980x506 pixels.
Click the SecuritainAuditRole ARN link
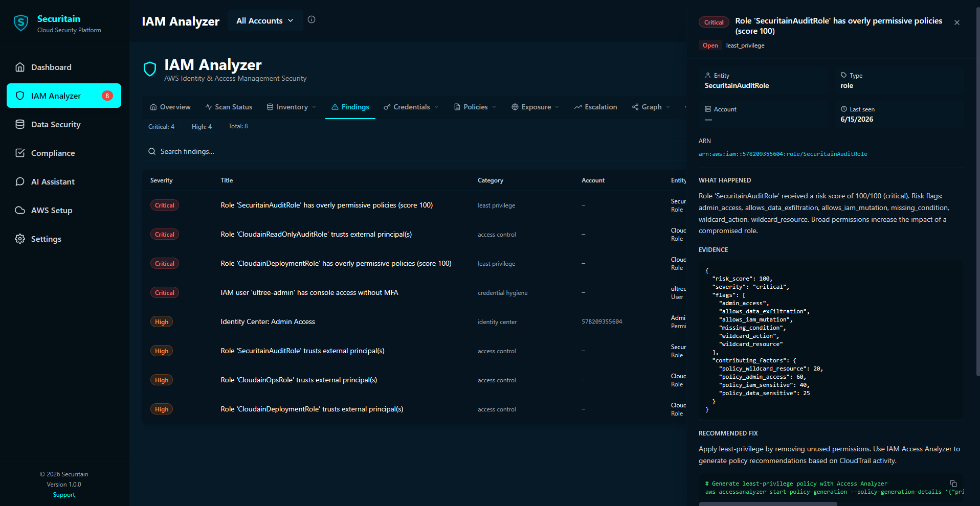pos(783,154)
